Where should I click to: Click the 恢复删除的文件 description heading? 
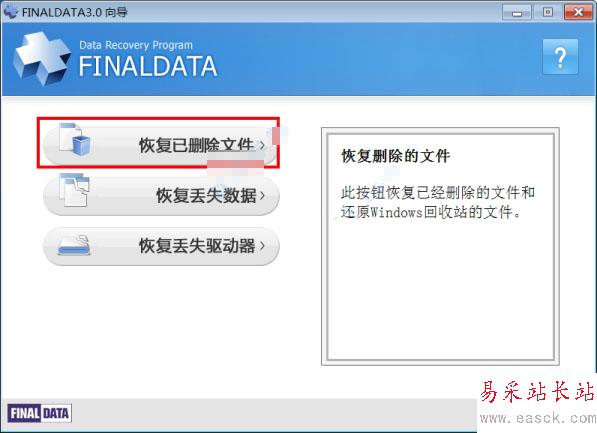pyautogui.click(x=396, y=156)
